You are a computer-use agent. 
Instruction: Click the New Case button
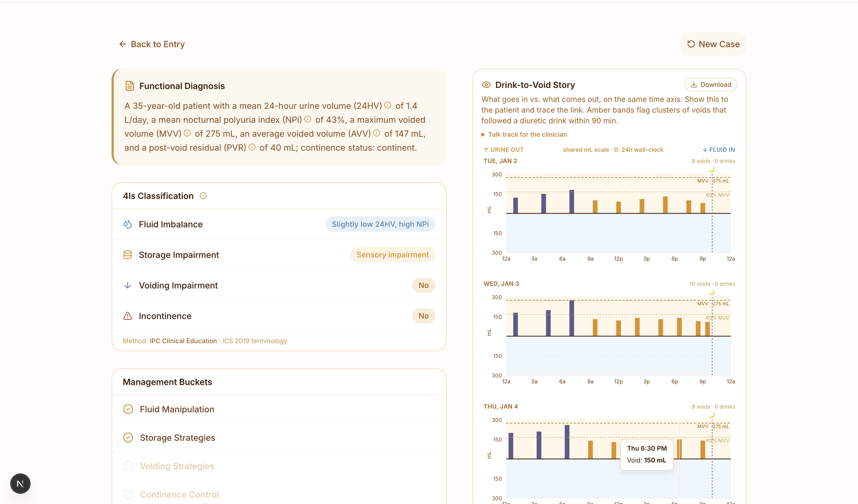pos(713,44)
